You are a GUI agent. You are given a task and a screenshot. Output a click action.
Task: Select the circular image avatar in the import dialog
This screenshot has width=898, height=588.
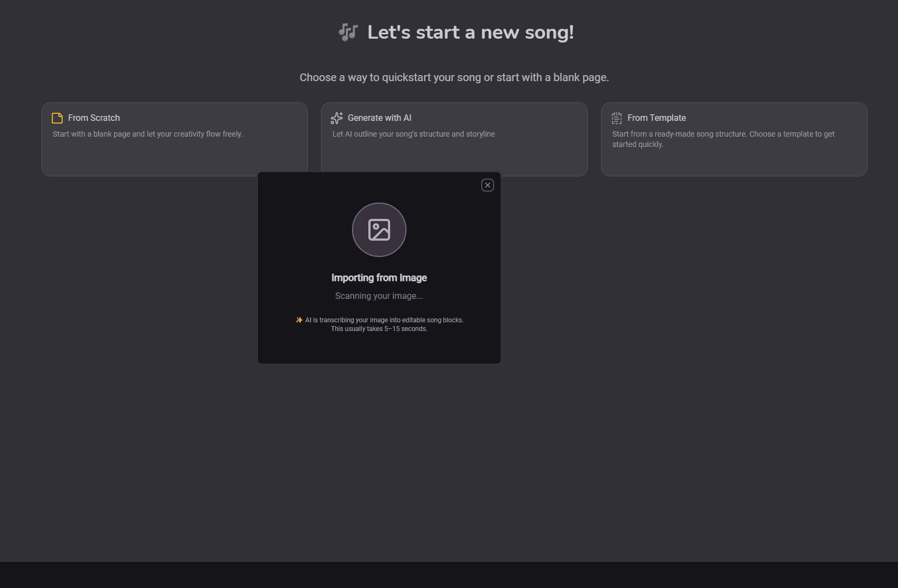click(379, 230)
